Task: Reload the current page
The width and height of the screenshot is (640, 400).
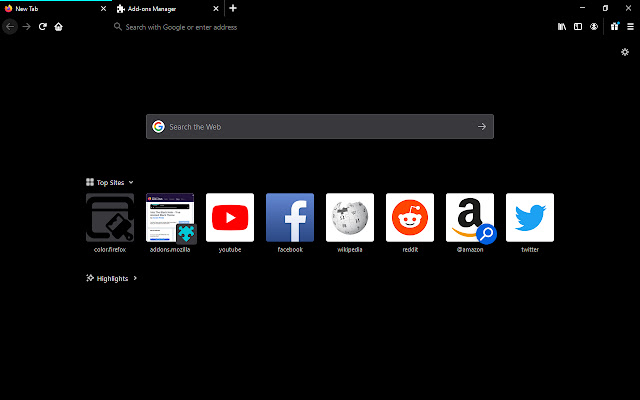Action: point(42,27)
